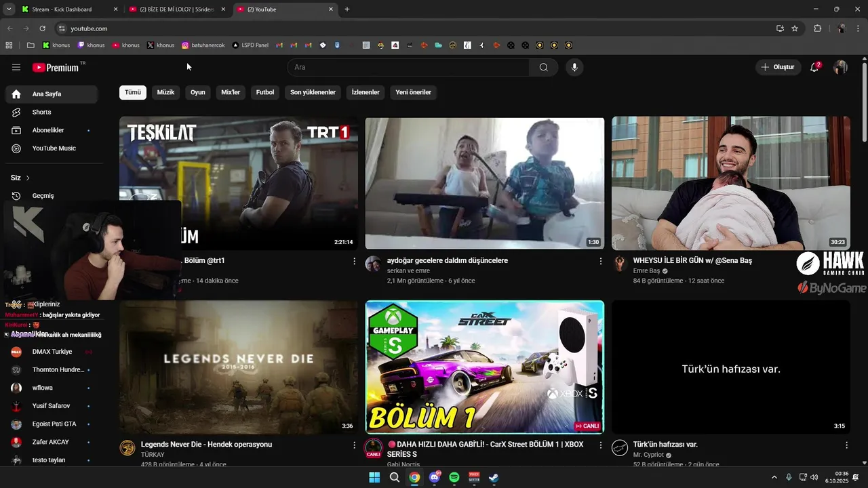Click the Oluştur create button

[x=777, y=67]
